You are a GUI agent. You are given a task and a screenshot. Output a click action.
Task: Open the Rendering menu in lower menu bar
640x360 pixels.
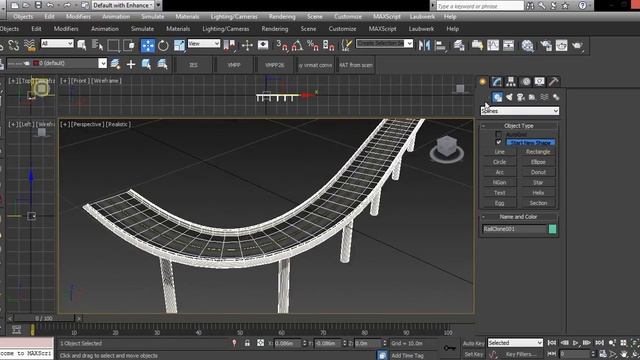[x=275, y=29]
